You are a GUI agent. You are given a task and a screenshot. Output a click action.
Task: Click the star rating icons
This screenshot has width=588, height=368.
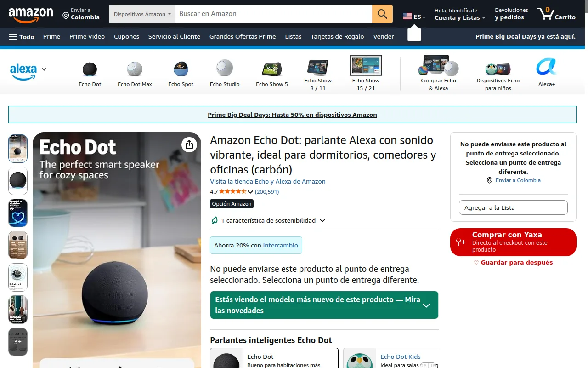click(232, 192)
